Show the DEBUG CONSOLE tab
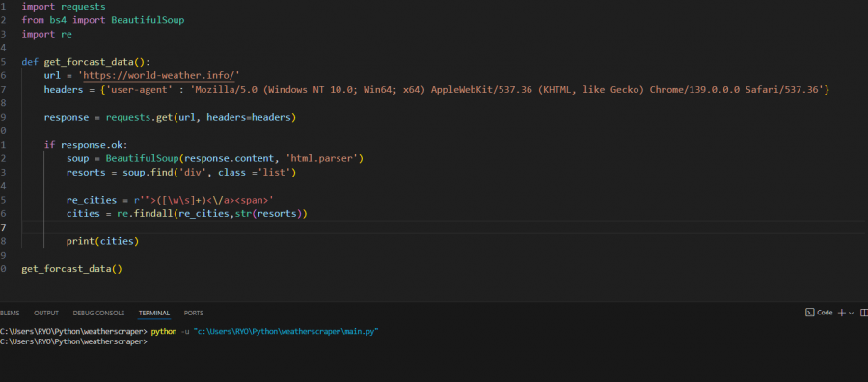Image resolution: width=868 pixels, height=382 pixels. (x=98, y=313)
